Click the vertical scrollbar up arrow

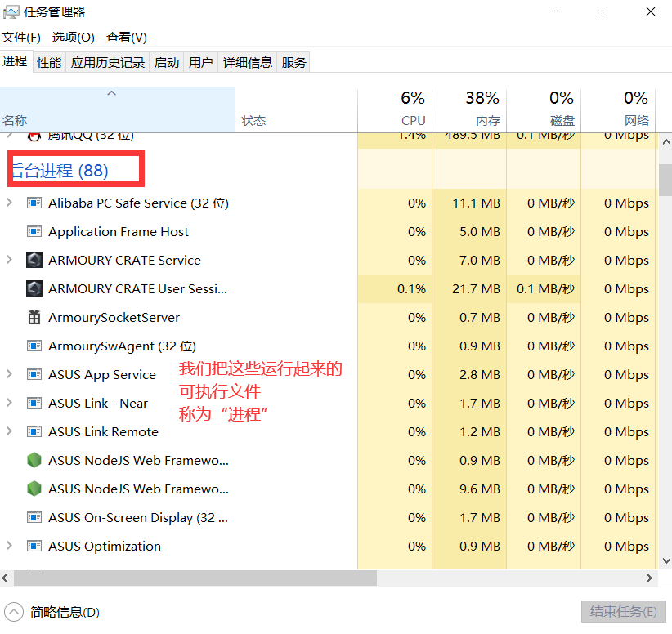pos(665,142)
